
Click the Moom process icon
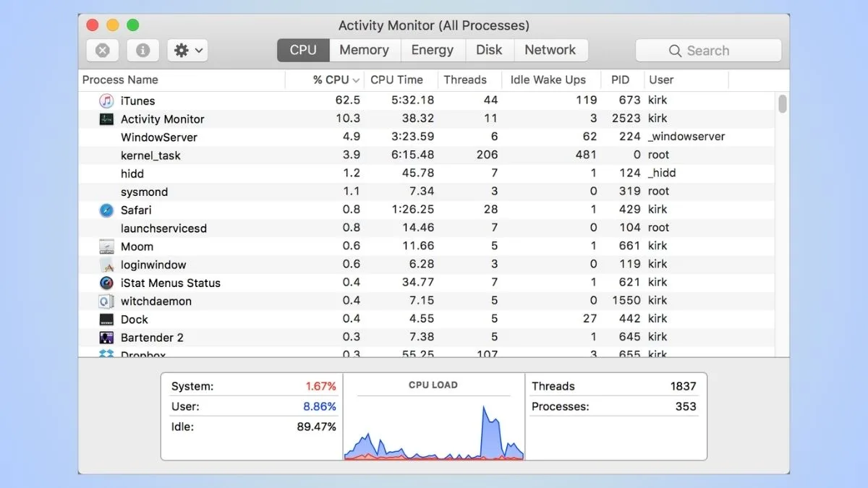(x=106, y=247)
